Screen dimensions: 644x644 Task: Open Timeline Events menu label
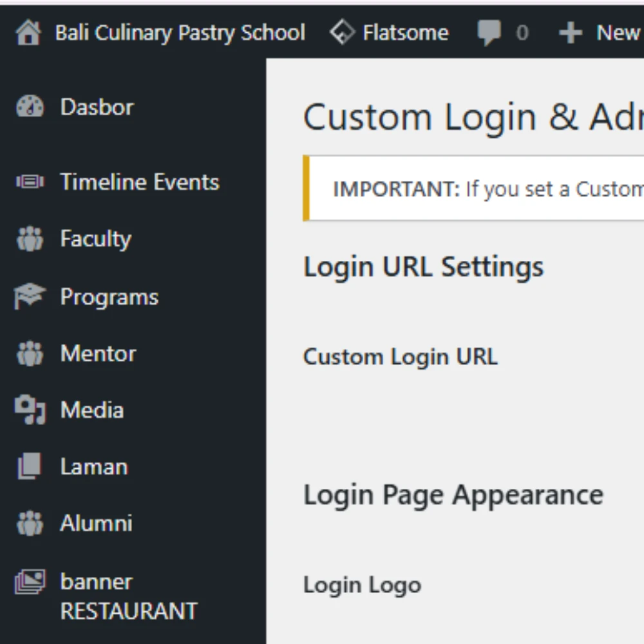coord(140,182)
